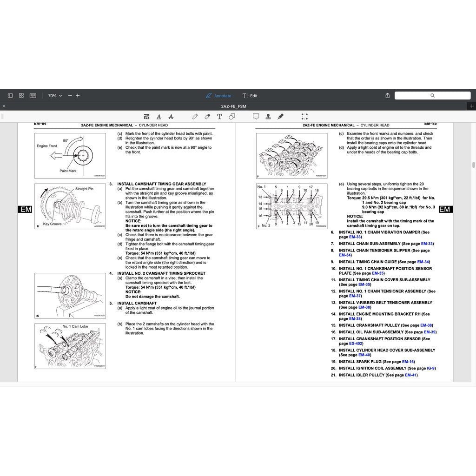Close the 2AZ-FE_FSM tab
The width and height of the screenshot is (476, 476).
(4, 106)
